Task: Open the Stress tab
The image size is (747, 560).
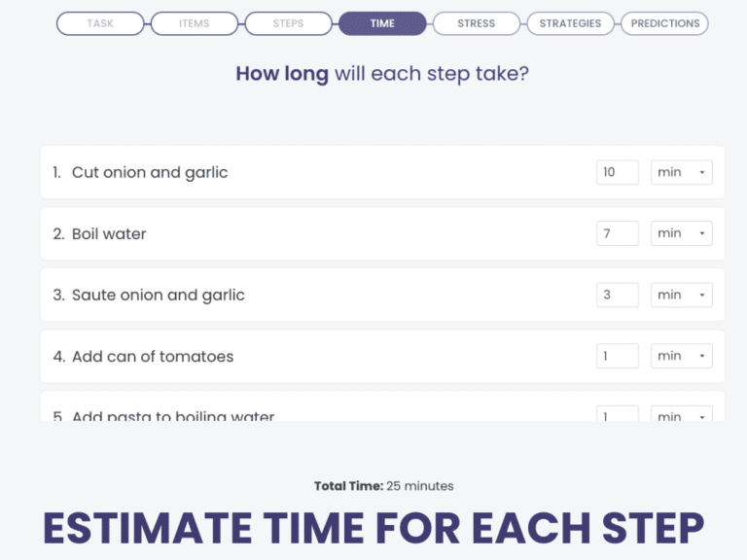Action: (477, 23)
